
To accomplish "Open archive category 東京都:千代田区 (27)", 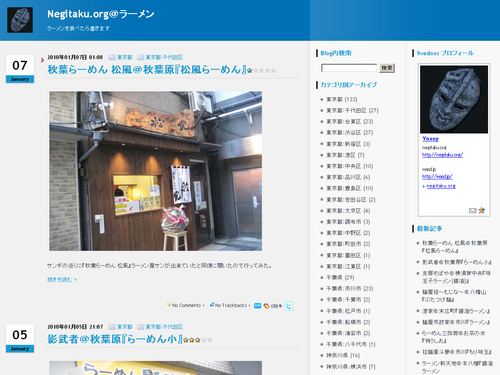I will 352,110.
